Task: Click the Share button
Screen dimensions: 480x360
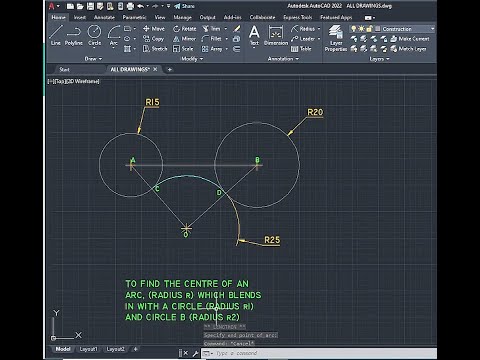Action: click(184, 6)
